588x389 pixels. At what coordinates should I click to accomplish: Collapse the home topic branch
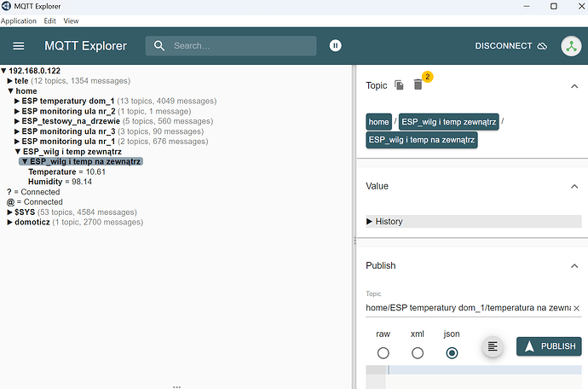[x=10, y=91]
